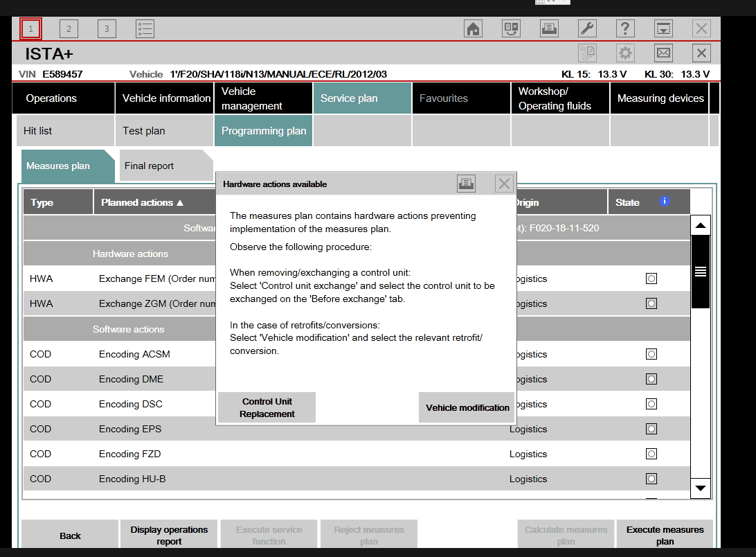This screenshot has height=557, width=756.
Task: Open Vehicle management menu
Action: pyautogui.click(x=264, y=98)
